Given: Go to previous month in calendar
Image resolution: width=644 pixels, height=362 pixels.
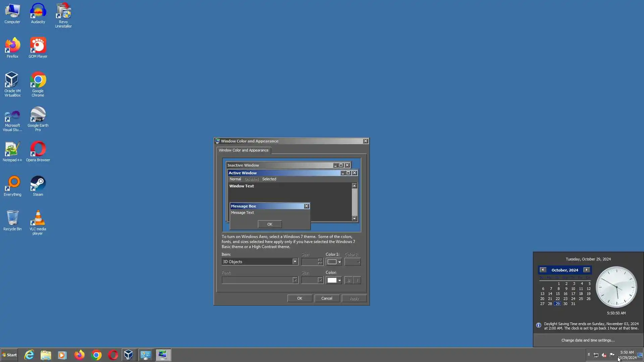Looking at the screenshot, I should [x=543, y=270].
